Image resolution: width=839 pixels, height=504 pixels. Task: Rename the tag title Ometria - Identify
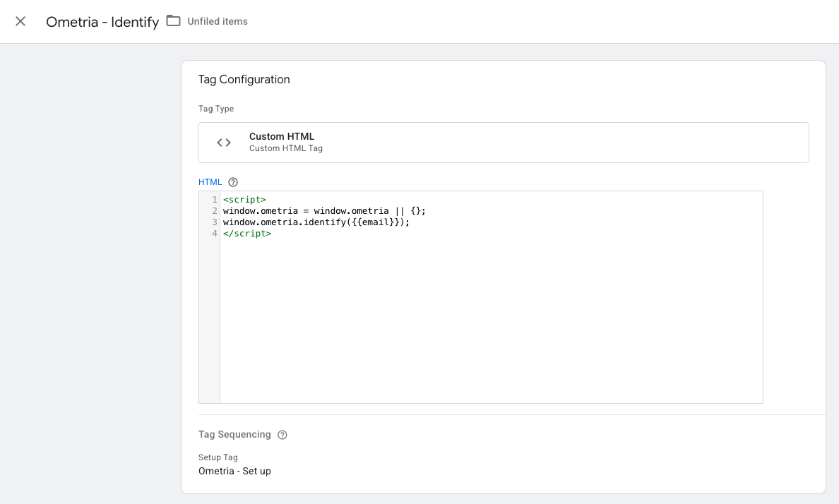102,22
